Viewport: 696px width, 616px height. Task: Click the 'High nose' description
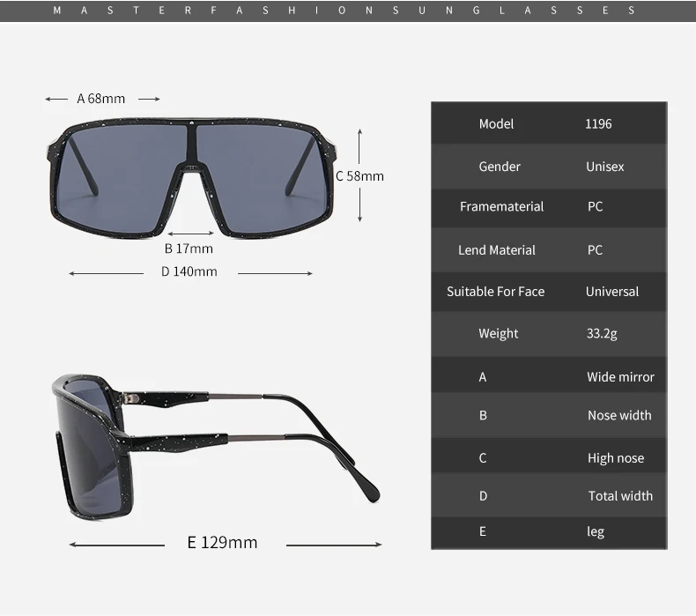point(616,458)
